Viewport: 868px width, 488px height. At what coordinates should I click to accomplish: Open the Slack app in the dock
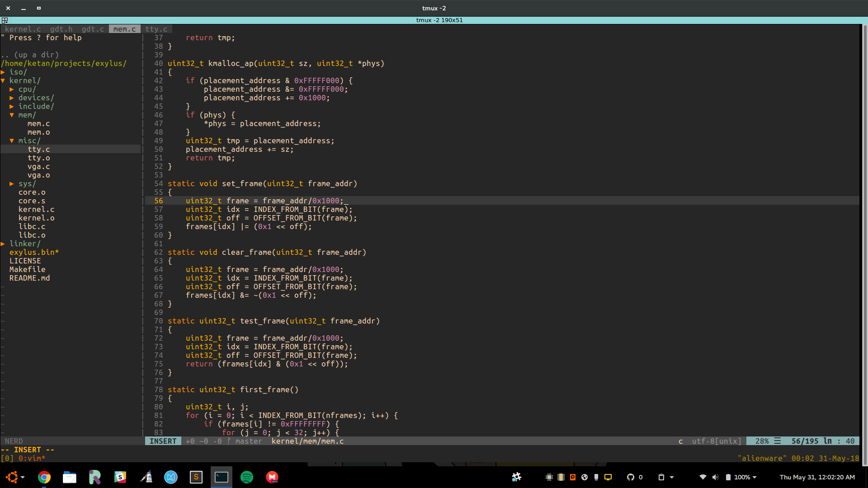[120, 477]
